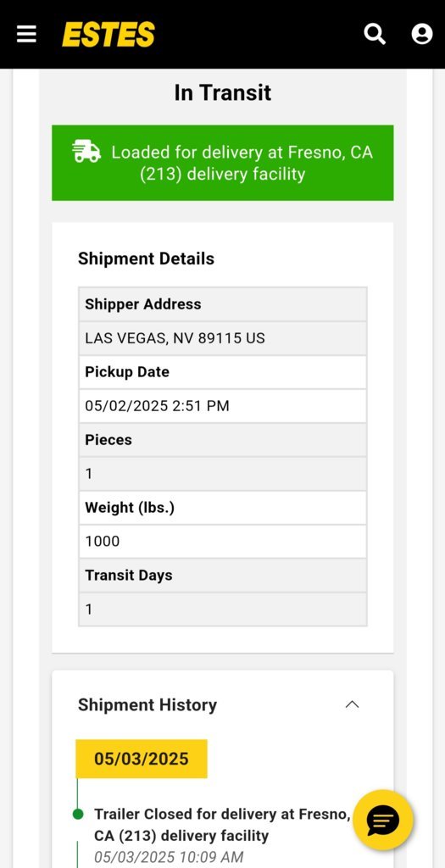Select the Weight value 1000 cell

tap(222, 541)
